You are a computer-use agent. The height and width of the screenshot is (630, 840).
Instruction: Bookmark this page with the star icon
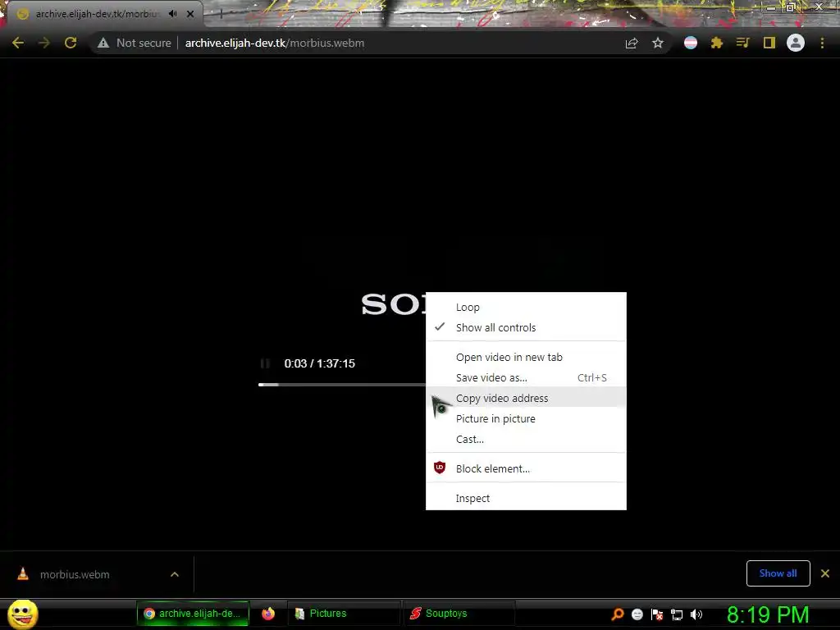pyautogui.click(x=658, y=43)
